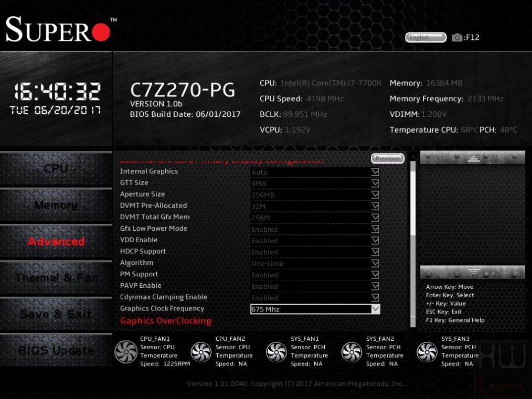Click the SYS_FAN1 fan icon
The image size is (532, 399).
tap(276, 351)
